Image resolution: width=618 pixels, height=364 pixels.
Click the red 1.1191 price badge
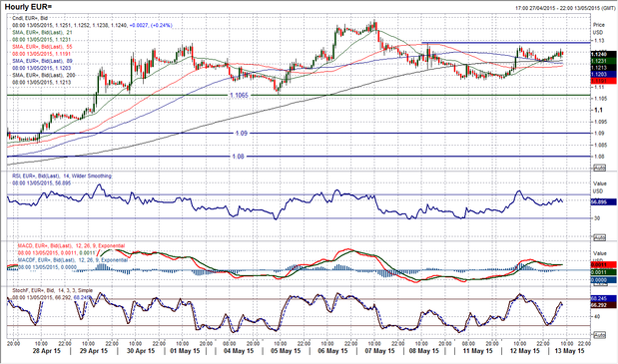point(603,80)
